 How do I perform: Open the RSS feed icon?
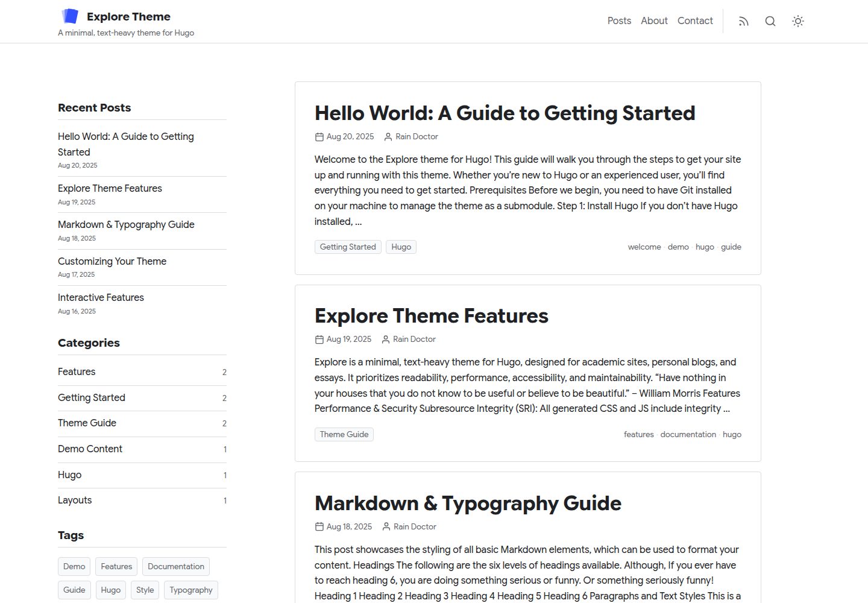coord(744,22)
